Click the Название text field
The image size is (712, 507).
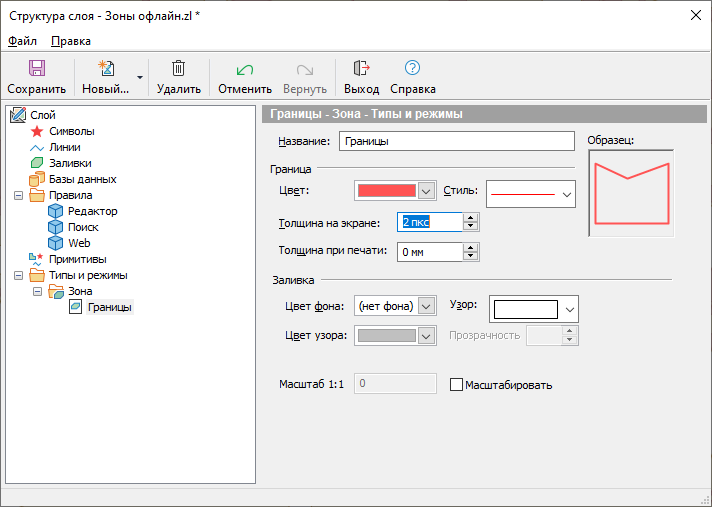click(x=456, y=142)
